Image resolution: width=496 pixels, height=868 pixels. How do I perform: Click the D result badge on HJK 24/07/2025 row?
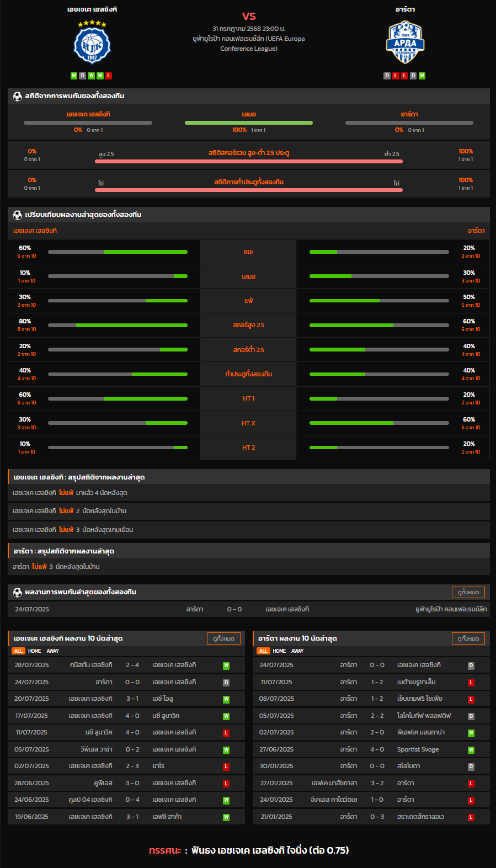tap(226, 683)
